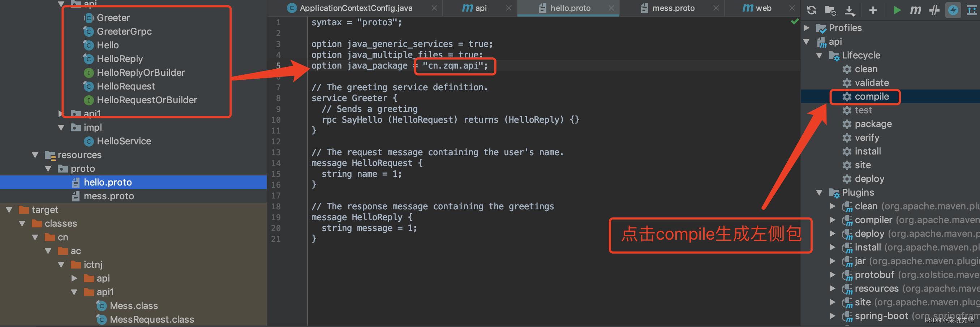The height and width of the screenshot is (327, 980).
Task: Toggle skip tests mode icon
Action: click(x=934, y=10)
